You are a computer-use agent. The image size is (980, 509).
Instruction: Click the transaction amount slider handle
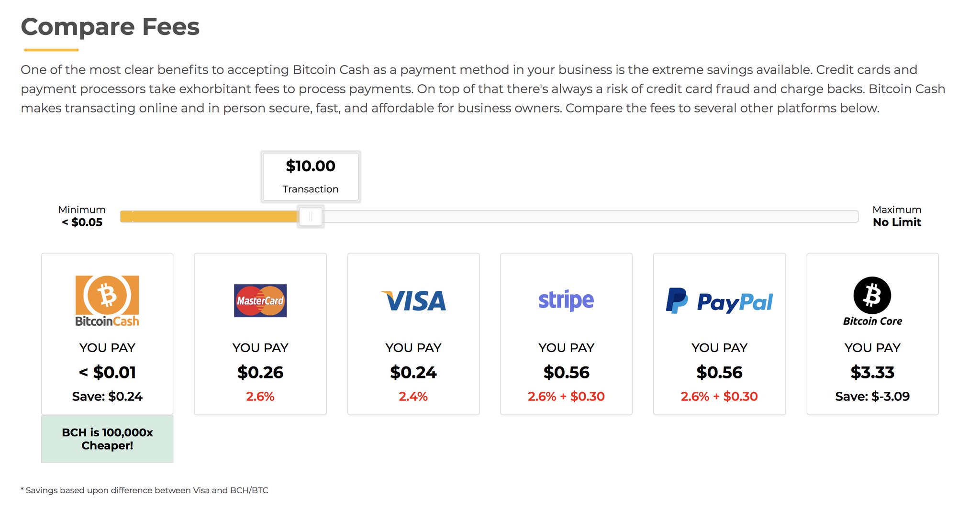(x=311, y=217)
